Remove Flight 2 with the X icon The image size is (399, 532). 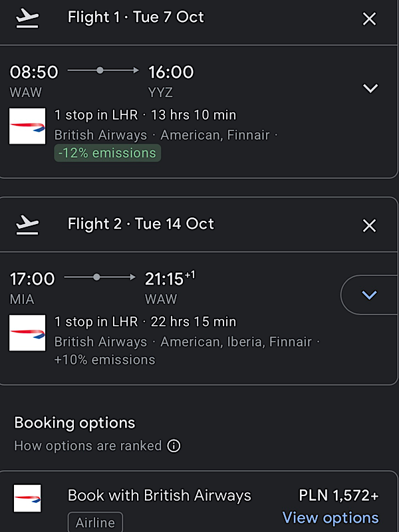point(369,225)
